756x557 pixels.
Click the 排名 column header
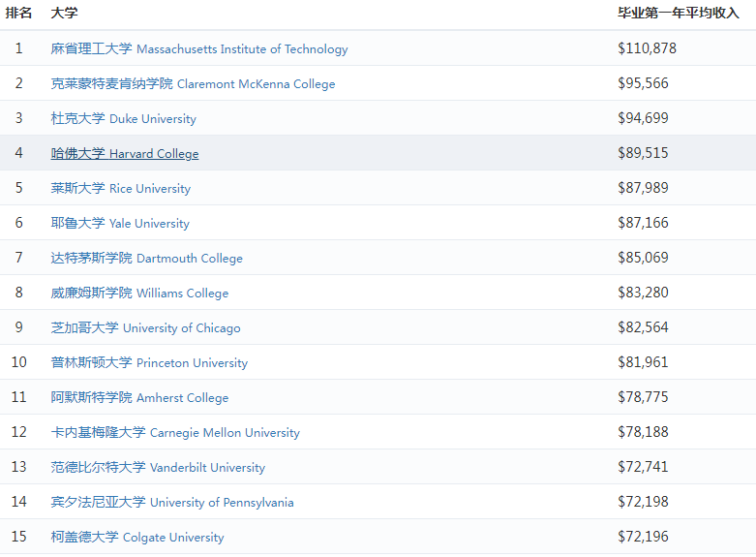pyautogui.click(x=19, y=14)
